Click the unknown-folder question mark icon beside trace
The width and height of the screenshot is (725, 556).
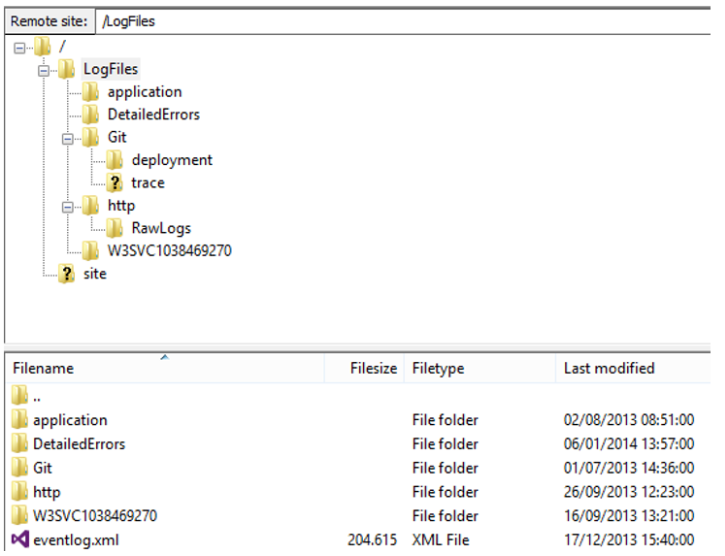[116, 183]
